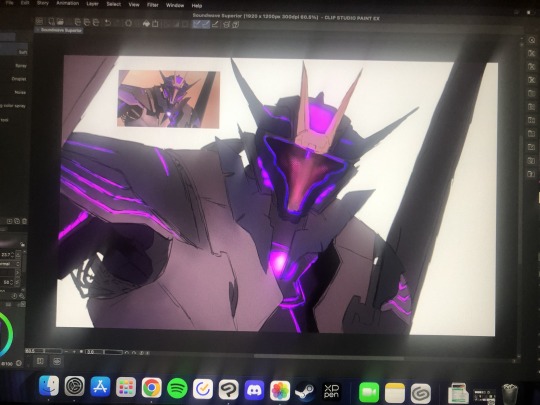Toggle the lock icon in tool property panel
Viewport: 540px width, 405px height.
pyautogui.click(x=22, y=244)
